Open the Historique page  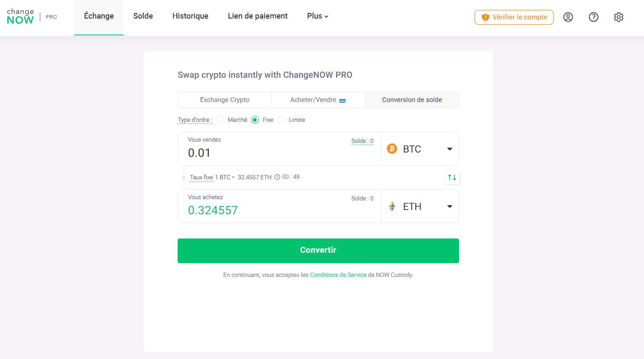190,16
